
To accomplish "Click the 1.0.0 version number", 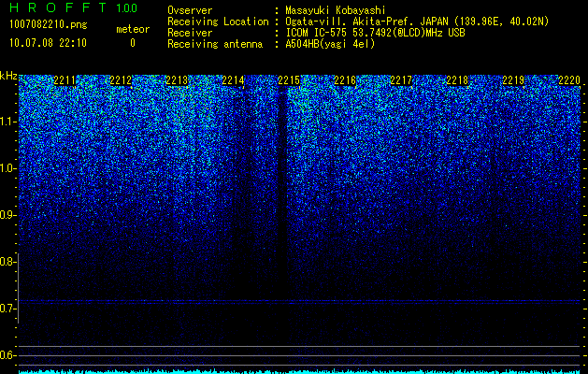I will 126,8.
